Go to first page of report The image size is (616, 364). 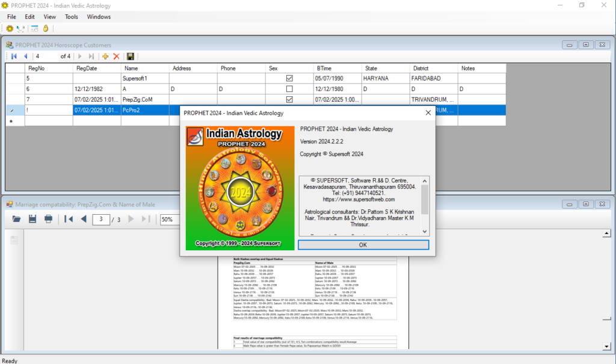(x=69, y=219)
